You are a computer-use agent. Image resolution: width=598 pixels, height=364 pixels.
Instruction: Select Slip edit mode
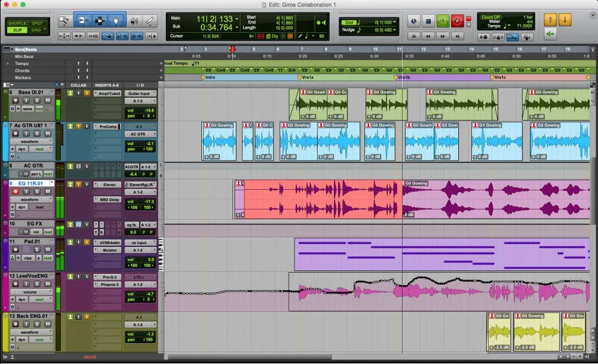(x=17, y=30)
